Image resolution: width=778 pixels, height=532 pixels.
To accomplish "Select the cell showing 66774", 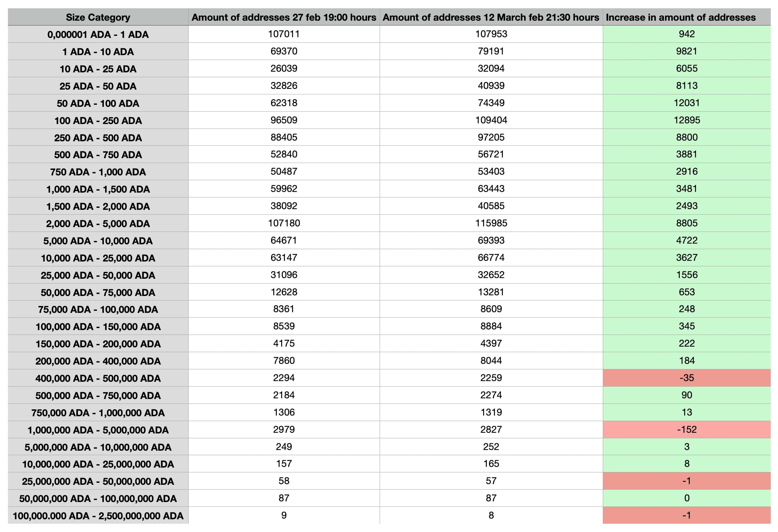I will click(491, 257).
